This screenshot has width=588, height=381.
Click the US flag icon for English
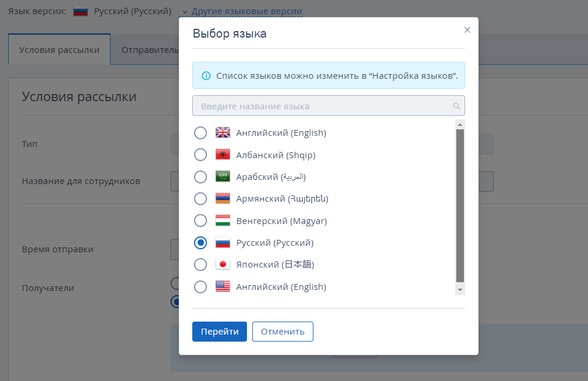click(x=223, y=286)
